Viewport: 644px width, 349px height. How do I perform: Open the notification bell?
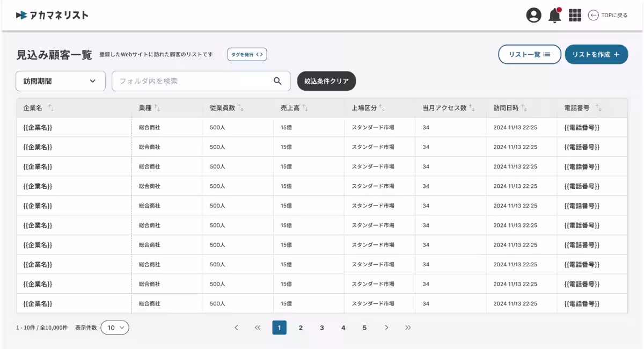555,15
